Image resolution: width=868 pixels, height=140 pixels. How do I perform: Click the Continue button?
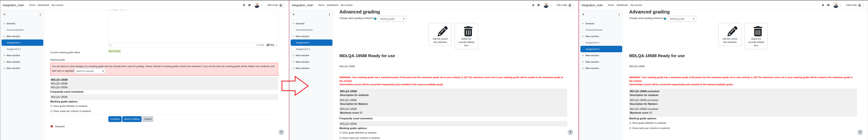115,119
